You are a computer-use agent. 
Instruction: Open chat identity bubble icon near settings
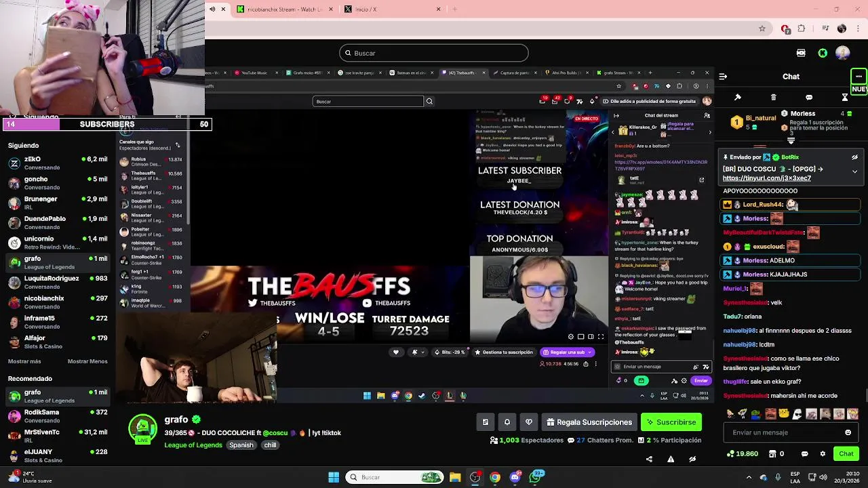tap(805, 453)
